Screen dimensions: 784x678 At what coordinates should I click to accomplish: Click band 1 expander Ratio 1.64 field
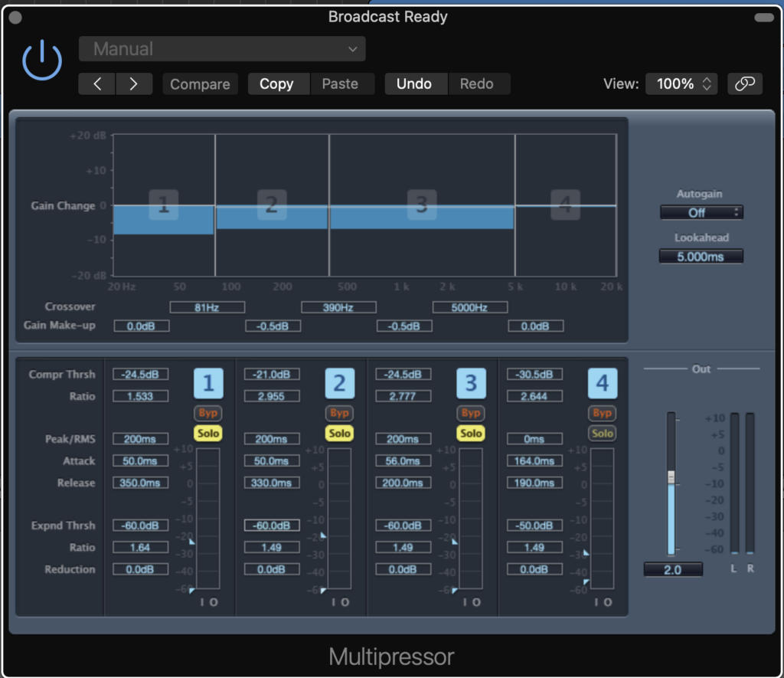pos(141,548)
